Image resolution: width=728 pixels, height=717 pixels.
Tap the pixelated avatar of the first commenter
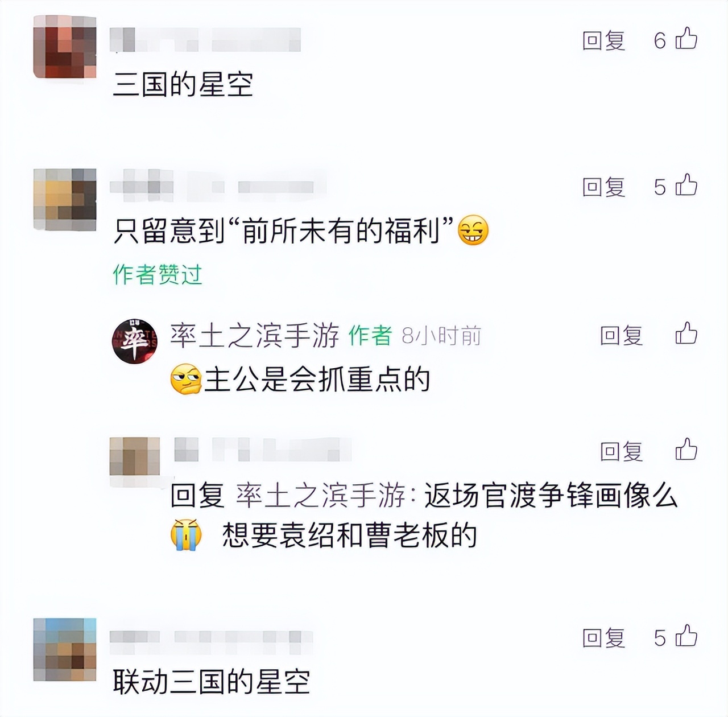coord(64,47)
